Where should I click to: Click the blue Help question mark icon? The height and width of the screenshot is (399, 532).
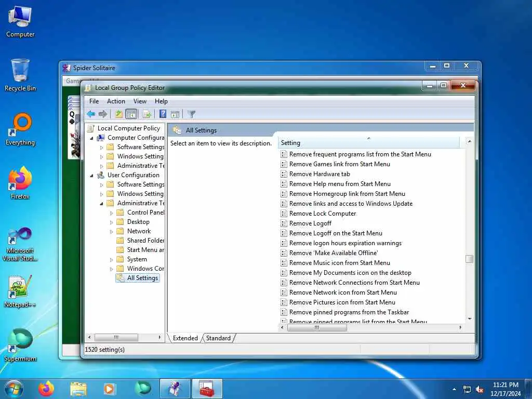[x=163, y=114]
